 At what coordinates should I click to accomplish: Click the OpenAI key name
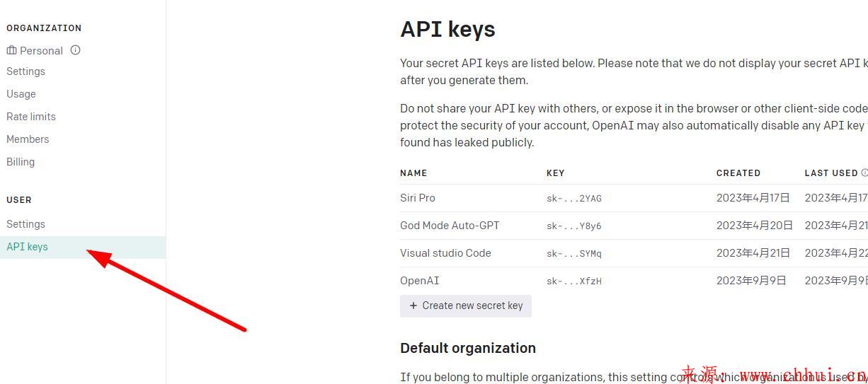[420, 281]
